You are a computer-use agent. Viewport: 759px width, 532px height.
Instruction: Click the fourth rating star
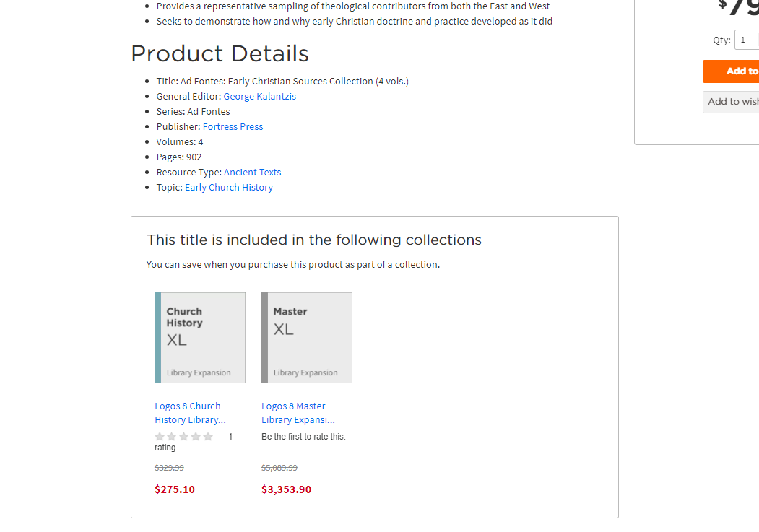[x=196, y=437]
